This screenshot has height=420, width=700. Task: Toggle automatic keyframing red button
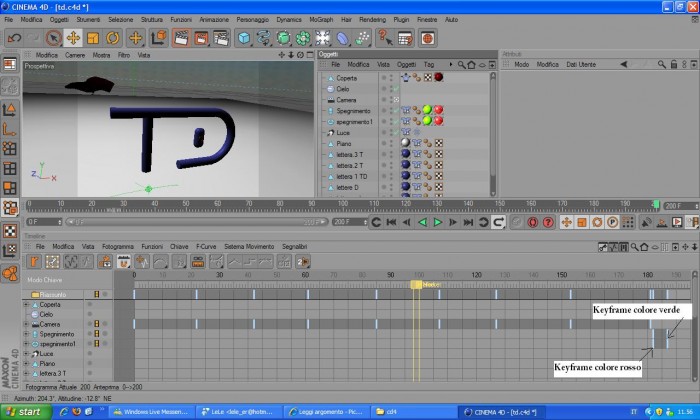click(x=533, y=222)
